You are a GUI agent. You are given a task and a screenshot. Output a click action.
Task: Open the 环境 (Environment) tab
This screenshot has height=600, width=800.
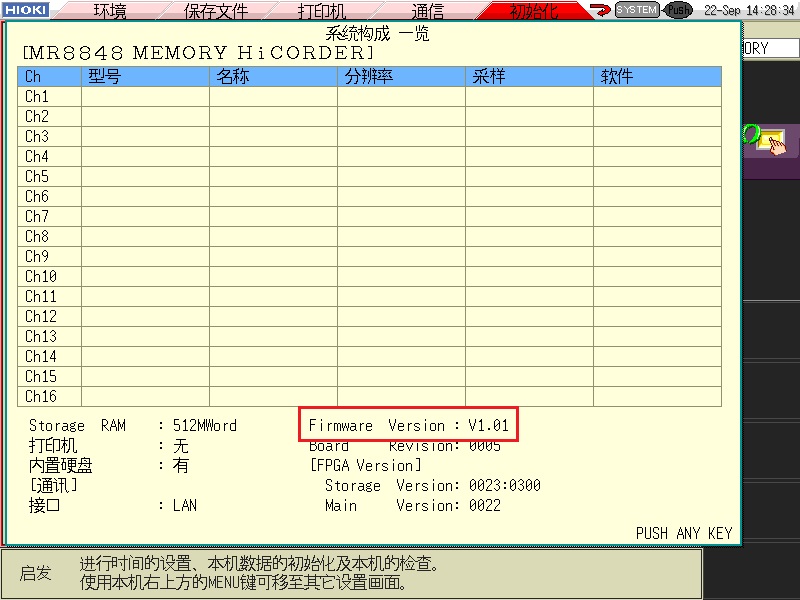click(110, 11)
